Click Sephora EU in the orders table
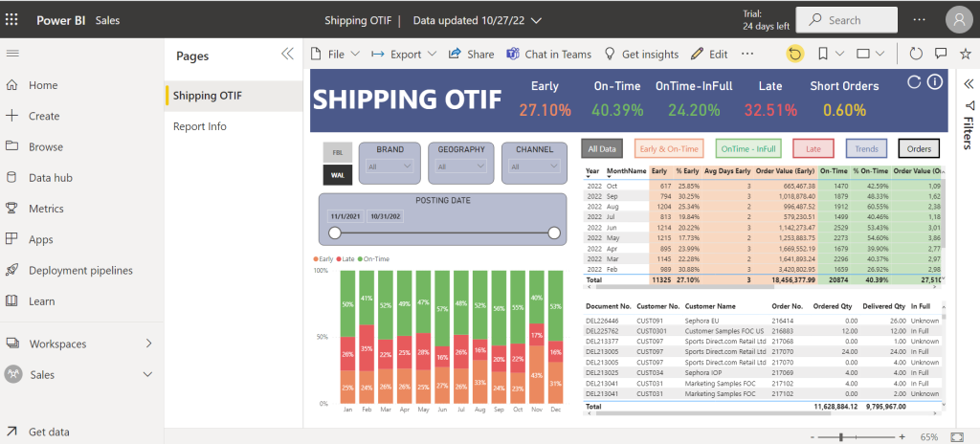The image size is (980, 444). pos(702,321)
